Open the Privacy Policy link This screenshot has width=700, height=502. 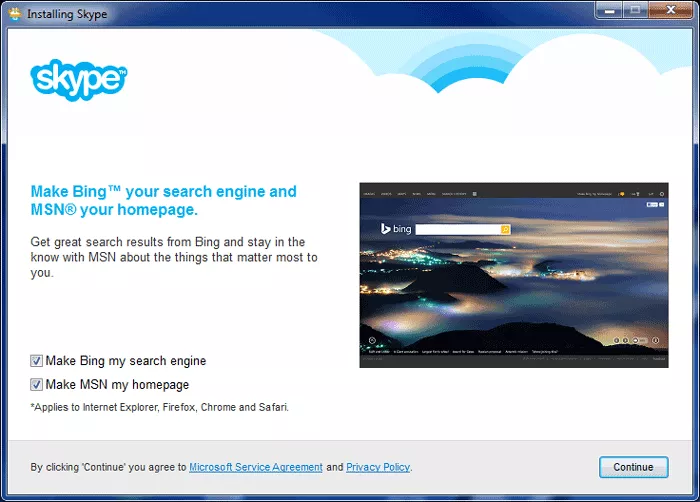pos(378,467)
